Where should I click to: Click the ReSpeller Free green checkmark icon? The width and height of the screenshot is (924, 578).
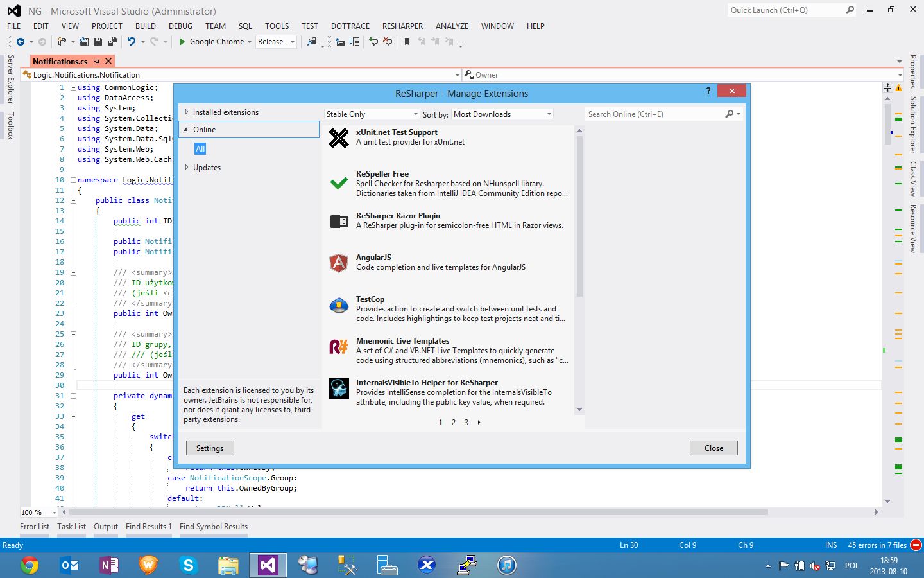(339, 183)
